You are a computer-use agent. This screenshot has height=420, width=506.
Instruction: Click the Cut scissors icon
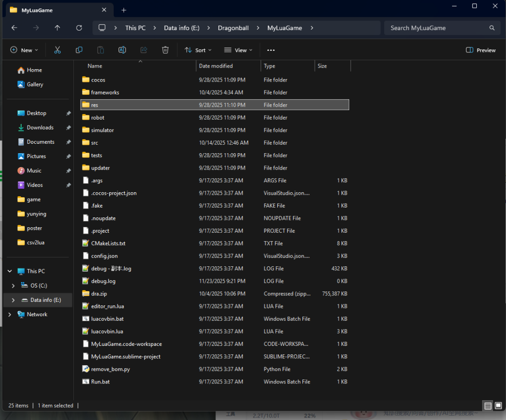click(x=57, y=50)
